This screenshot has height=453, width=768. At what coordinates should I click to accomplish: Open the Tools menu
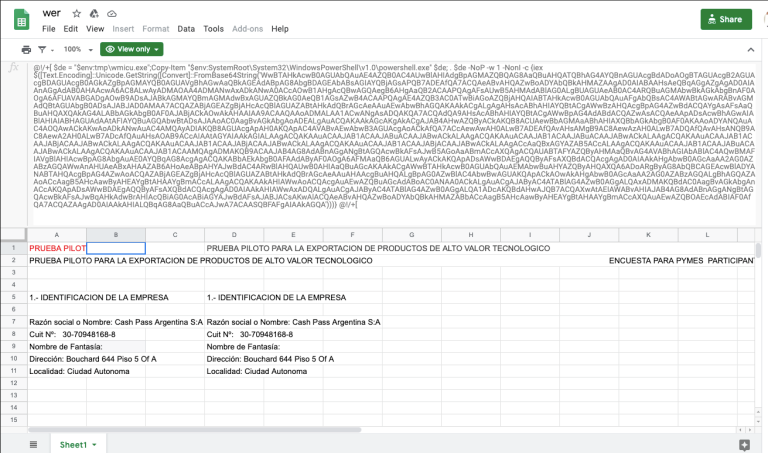coord(214,29)
